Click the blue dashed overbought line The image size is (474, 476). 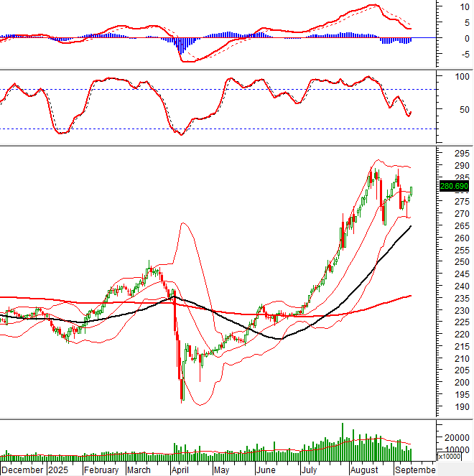tap(215, 89)
